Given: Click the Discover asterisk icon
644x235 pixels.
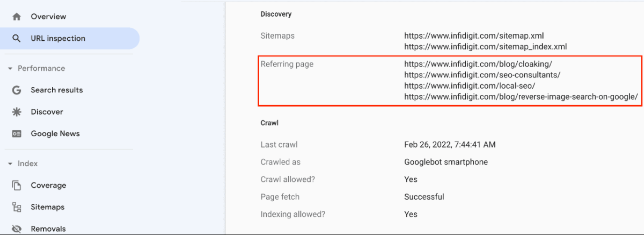Looking at the screenshot, I should 17,112.
